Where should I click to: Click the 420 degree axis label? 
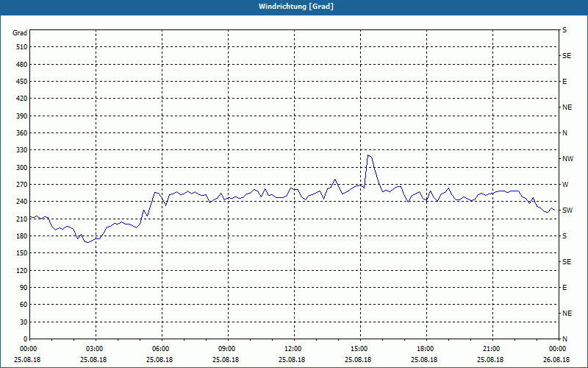click(x=22, y=99)
